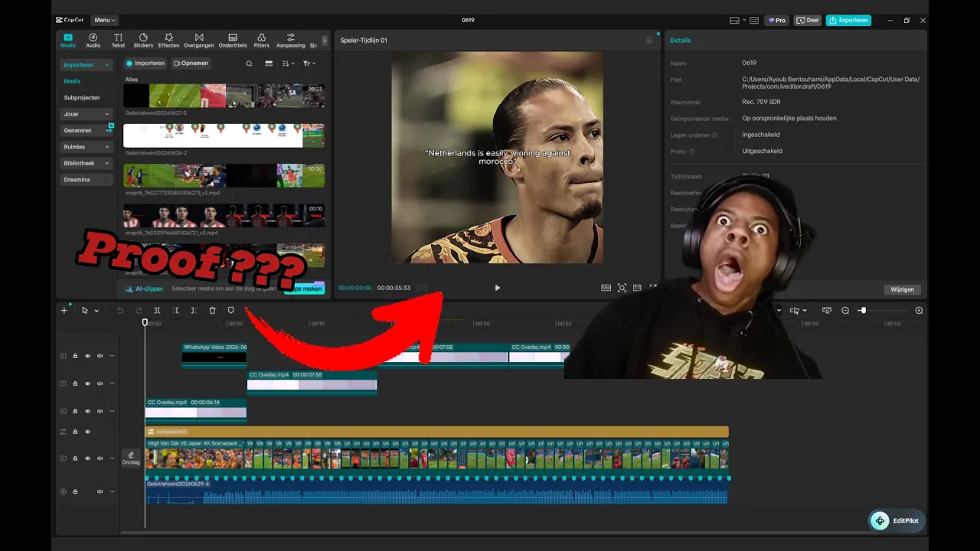
Task: Undo the last timeline edit
Action: click(x=120, y=311)
